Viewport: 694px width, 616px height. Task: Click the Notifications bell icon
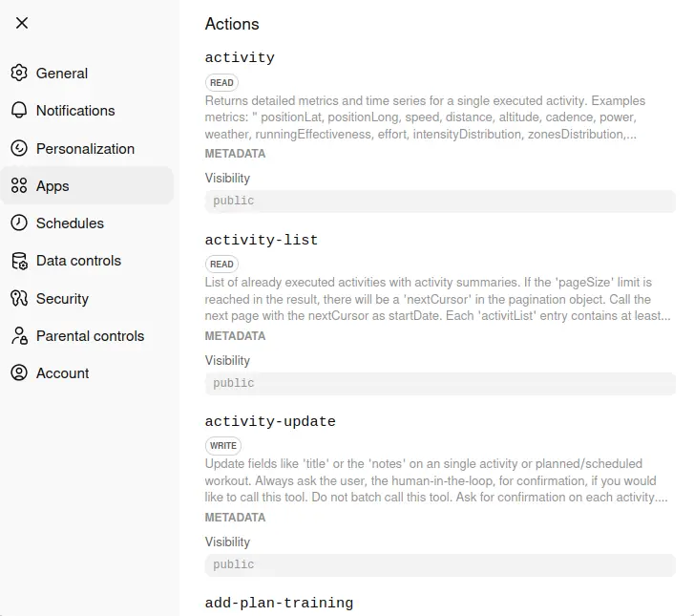19,111
